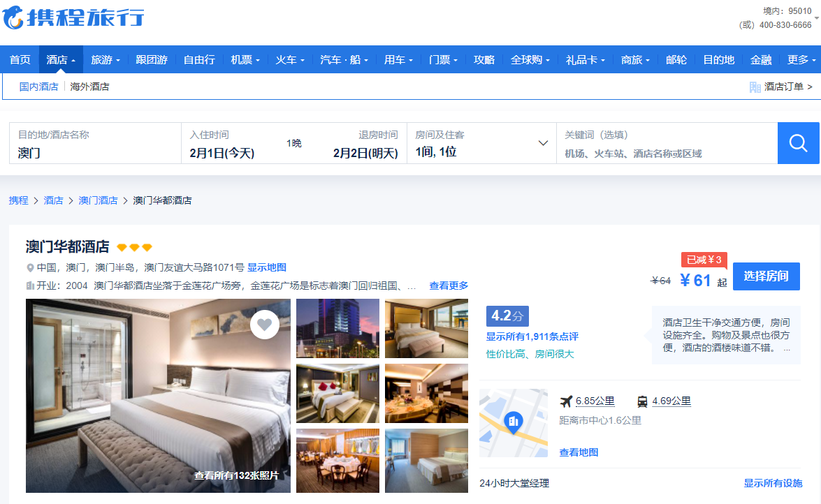The image size is (821, 504).
Task: Click 查看所有132张照片 overlay
Action: [236, 475]
